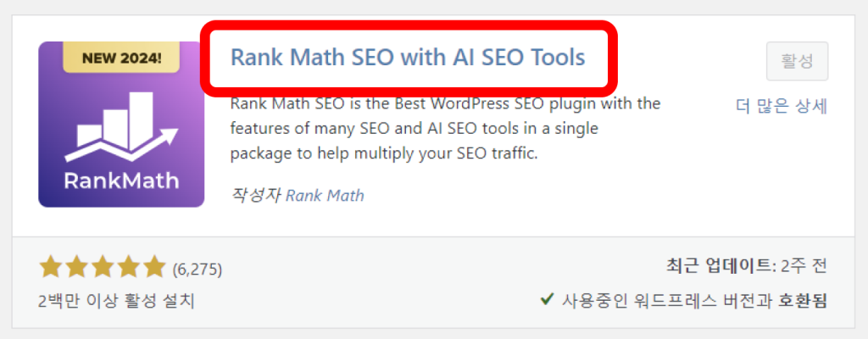Click the purple RankMath plugin thumbnail

(x=121, y=125)
